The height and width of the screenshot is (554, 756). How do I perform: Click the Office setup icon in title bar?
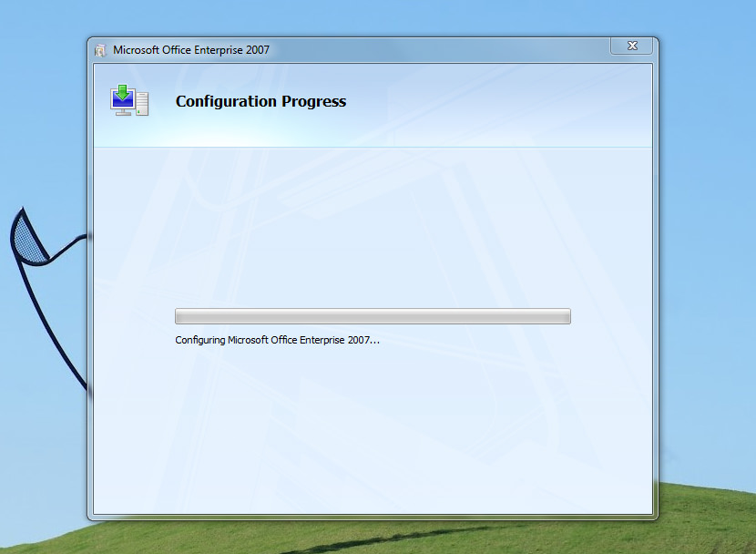pyautogui.click(x=100, y=50)
